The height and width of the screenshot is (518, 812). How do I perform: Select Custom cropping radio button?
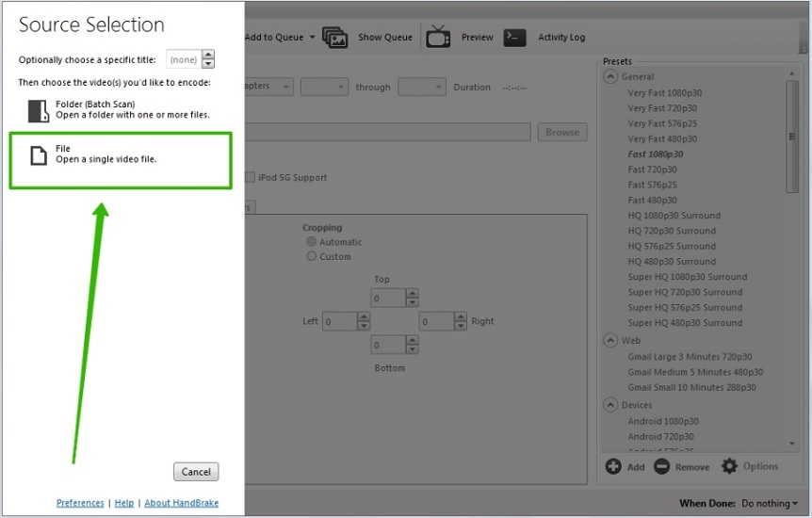tap(312, 256)
